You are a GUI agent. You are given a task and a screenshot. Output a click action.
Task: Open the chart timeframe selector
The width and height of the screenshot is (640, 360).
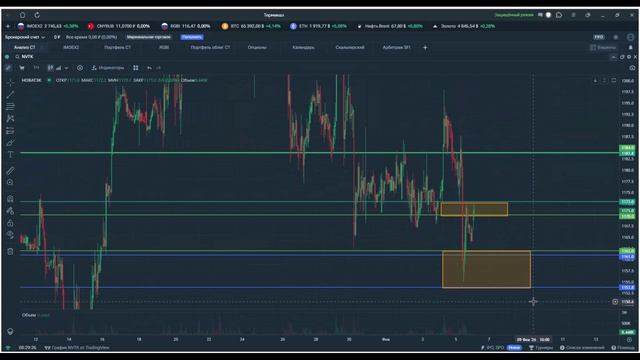tap(36, 68)
